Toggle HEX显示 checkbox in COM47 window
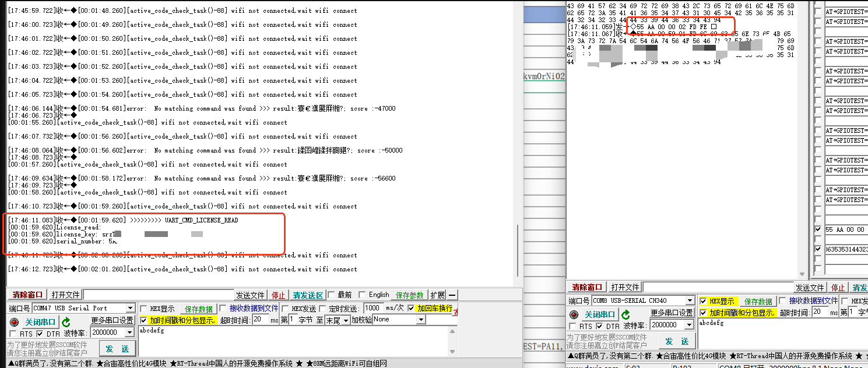 click(x=143, y=309)
